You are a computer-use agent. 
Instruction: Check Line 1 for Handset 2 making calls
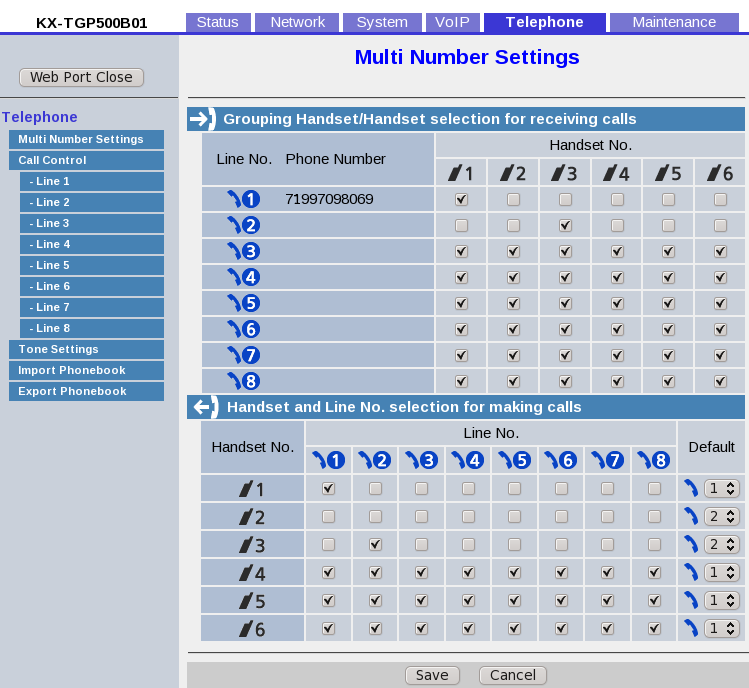[x=328, y=516]
